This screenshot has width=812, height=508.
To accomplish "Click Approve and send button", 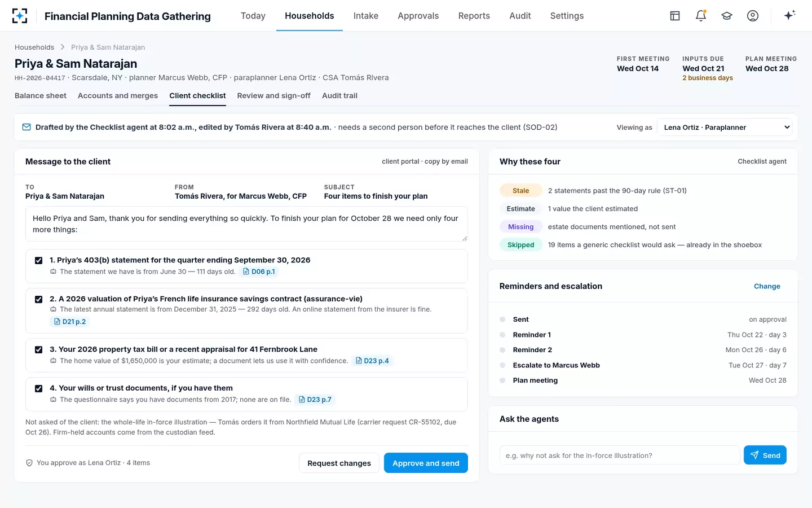I will (426, 463).
